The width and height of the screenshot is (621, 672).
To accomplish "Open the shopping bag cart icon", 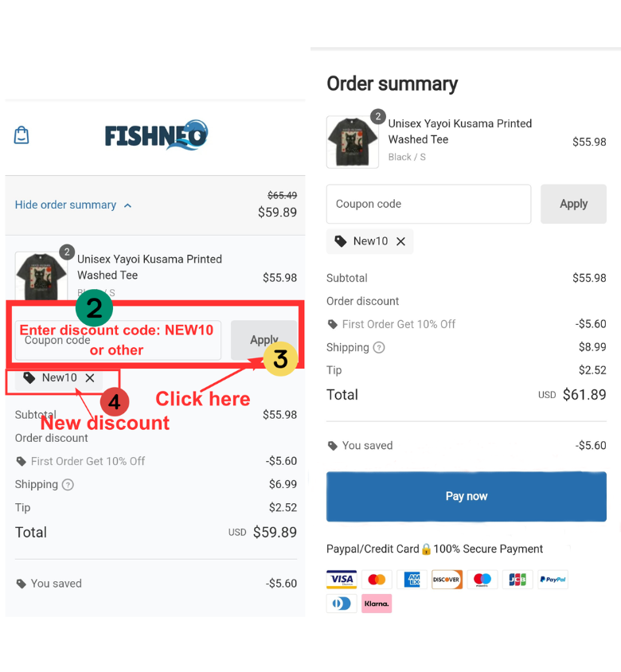I will click(21, 135).
